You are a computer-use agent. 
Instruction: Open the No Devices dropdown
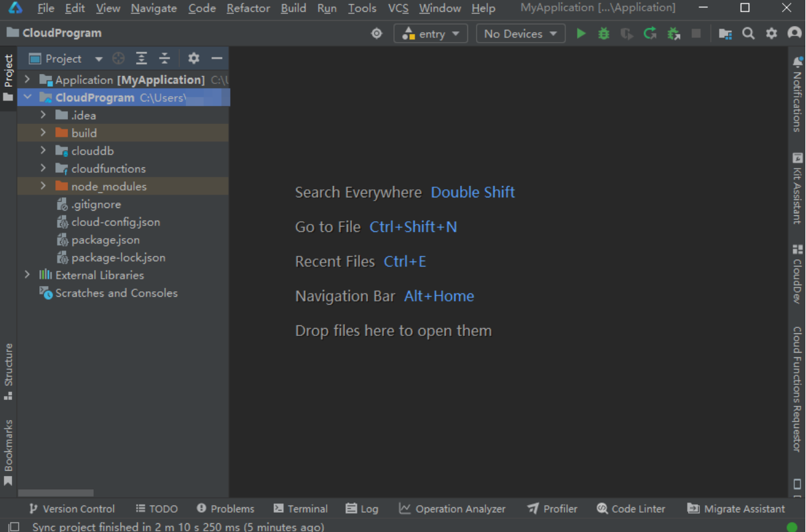[521, 33]
